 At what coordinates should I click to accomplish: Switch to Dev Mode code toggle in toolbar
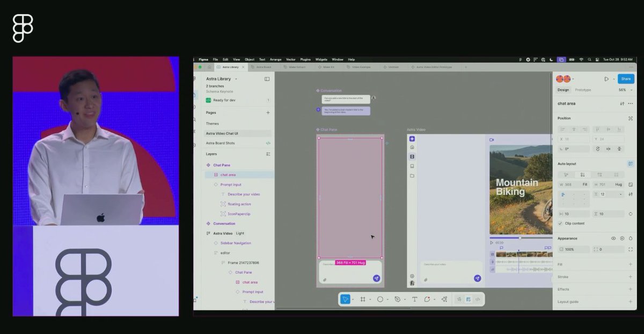477,299
